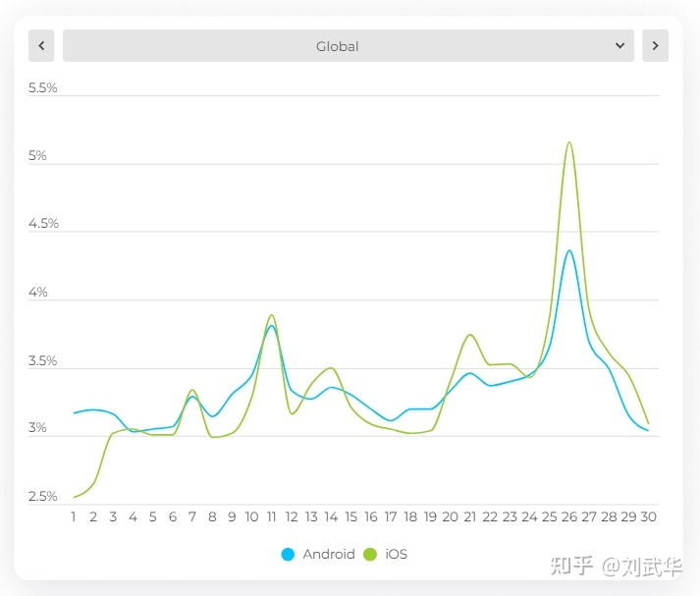Click day 14 on the x-axis

tap(331, 516)
